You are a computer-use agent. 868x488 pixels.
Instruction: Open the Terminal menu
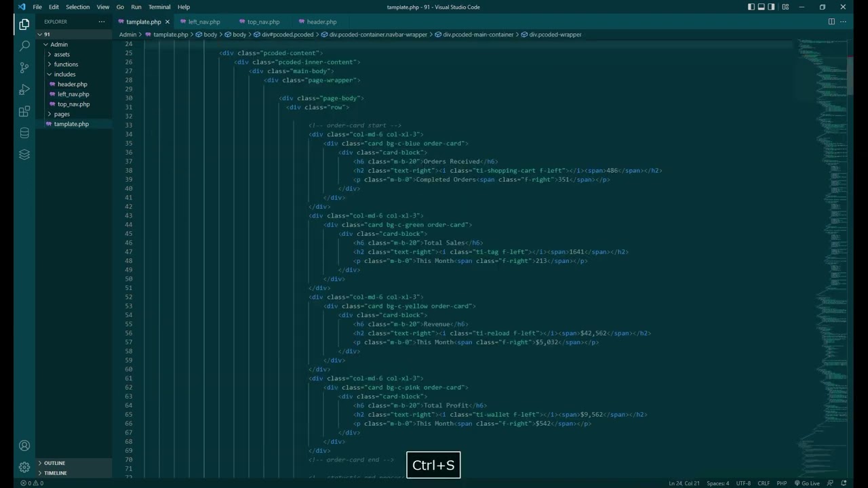(159, 7)
